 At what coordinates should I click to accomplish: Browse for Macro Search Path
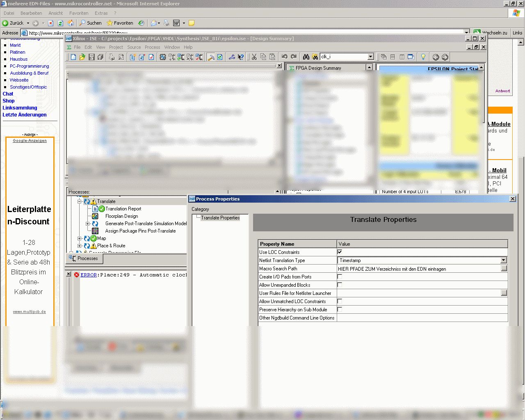click(504, 269)
